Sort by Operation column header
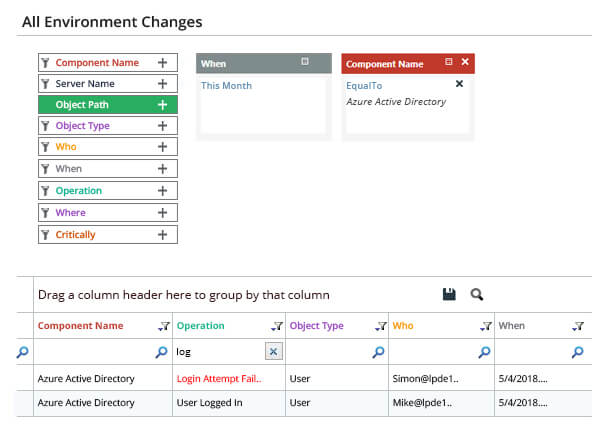The image size is (612, 430). pyautogui.click(x=201, y=325)
